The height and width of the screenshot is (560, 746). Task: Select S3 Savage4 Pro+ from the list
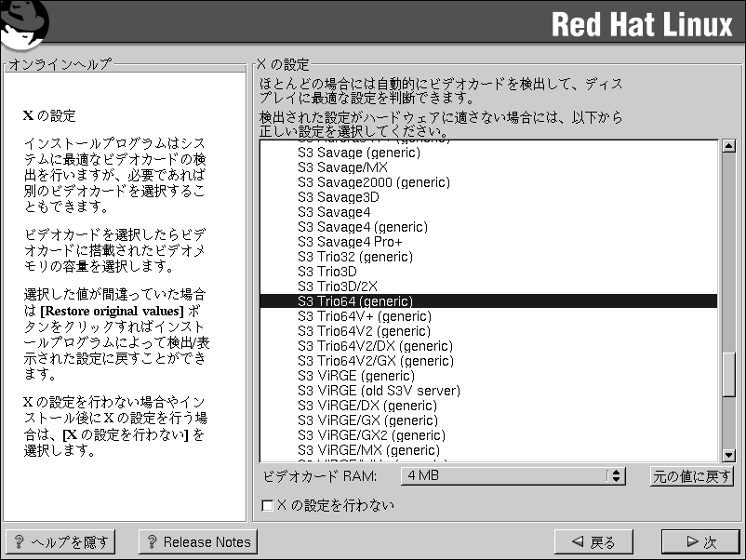pyautogui.click(x=350, y=242)
